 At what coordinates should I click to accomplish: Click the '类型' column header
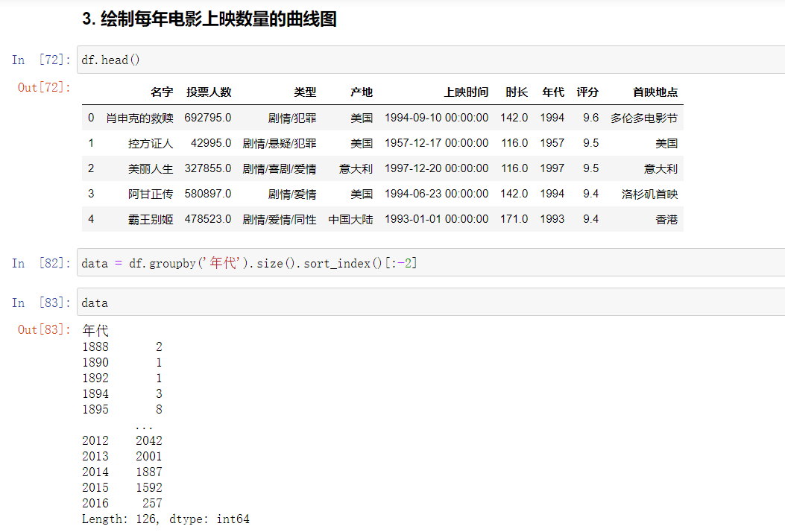(x=305, y=92)
